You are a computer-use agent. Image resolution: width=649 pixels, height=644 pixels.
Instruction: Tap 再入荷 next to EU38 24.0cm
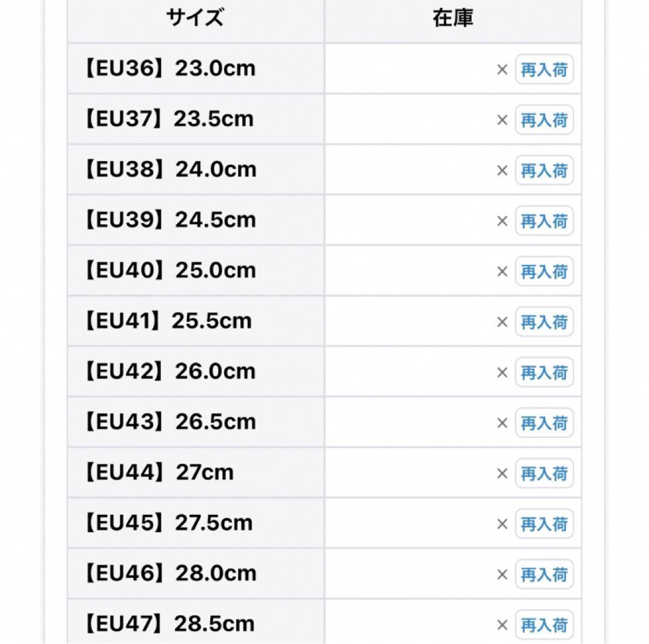point(544,170)
